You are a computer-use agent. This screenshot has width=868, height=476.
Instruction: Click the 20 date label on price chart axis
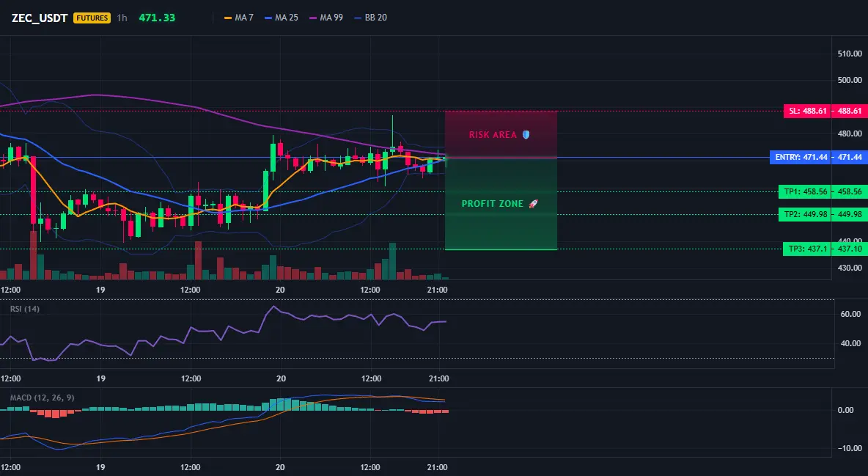280,290
